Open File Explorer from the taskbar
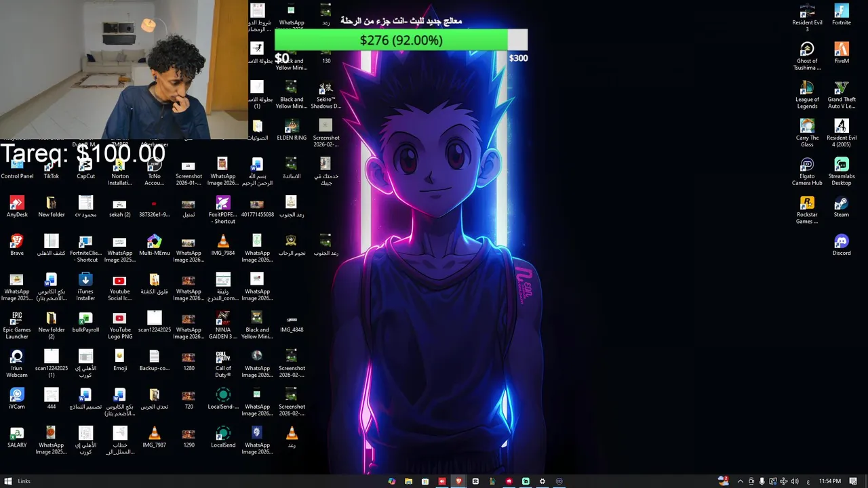The height and width of the screenshot is (488, 868). pyautogui.click(x=408, y=481)
